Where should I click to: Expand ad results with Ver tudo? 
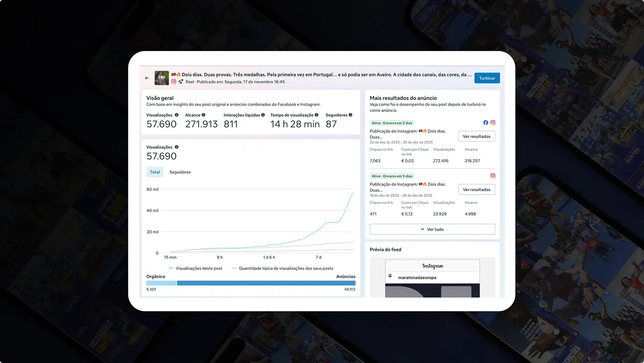coord(432,229)
